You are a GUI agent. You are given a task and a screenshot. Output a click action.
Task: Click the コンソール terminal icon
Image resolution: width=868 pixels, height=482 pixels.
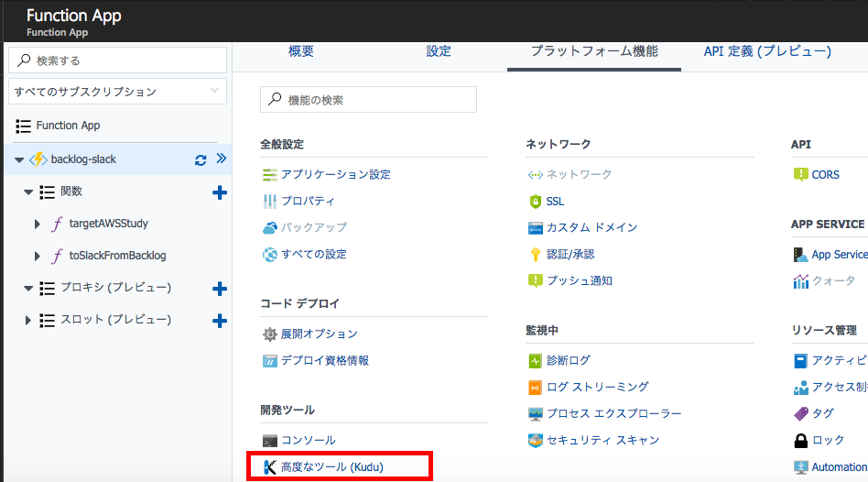pyautogui.click(x=269, y=441)
